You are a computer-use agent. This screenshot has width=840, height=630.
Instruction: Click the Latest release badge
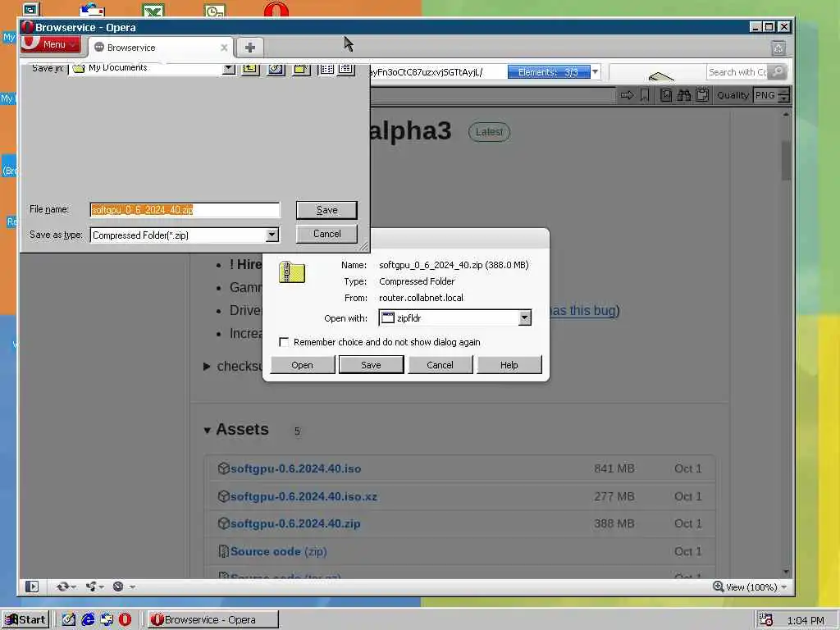[x=489, y=132]
